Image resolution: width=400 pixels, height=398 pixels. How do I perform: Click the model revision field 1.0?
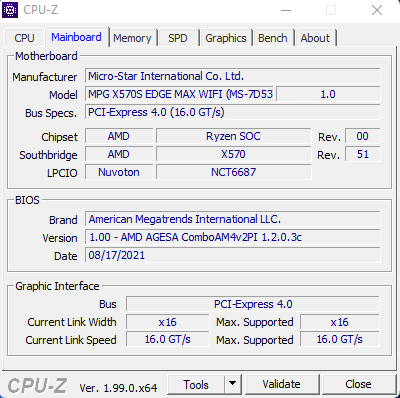pyautogui.click(x=328, y=94)
